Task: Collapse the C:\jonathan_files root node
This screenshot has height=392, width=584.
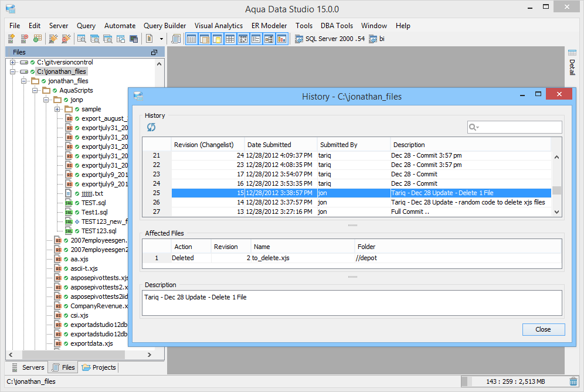Action: tap(13, 71)
